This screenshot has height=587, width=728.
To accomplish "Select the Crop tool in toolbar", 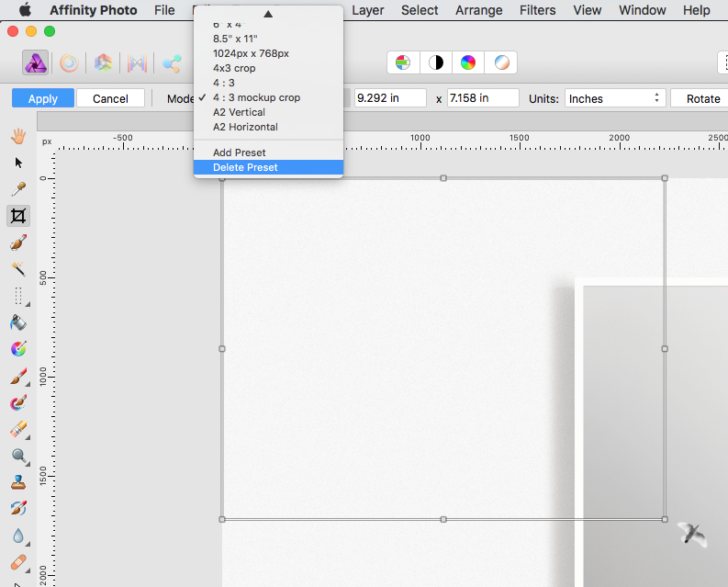I will coord(17,216).
